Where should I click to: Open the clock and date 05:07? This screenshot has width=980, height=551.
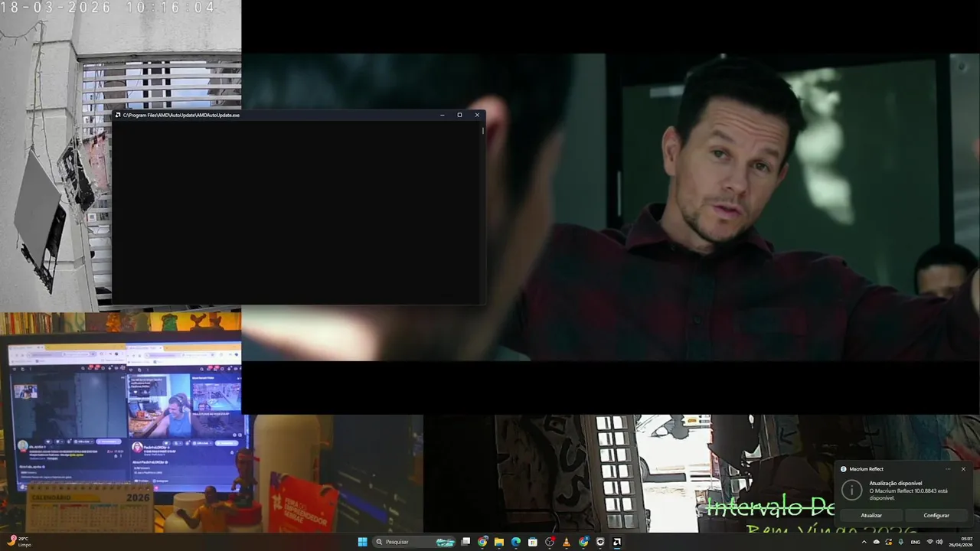tap(961, 542)
